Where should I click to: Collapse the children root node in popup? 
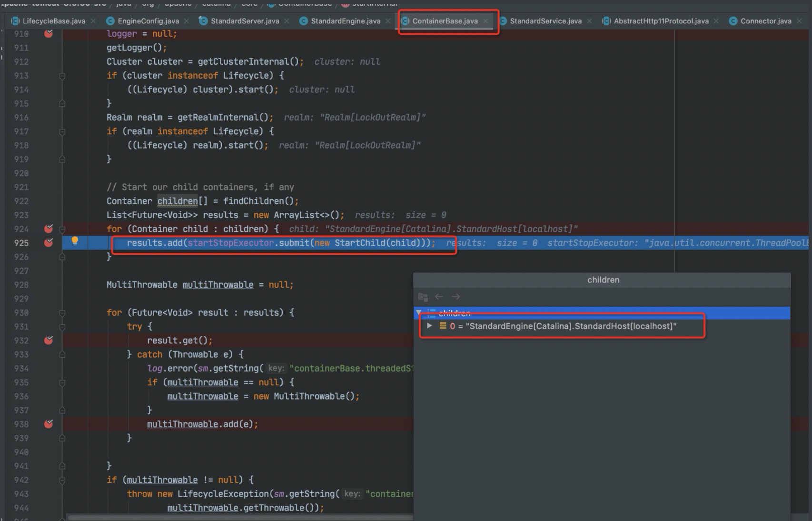click(419, 313)
